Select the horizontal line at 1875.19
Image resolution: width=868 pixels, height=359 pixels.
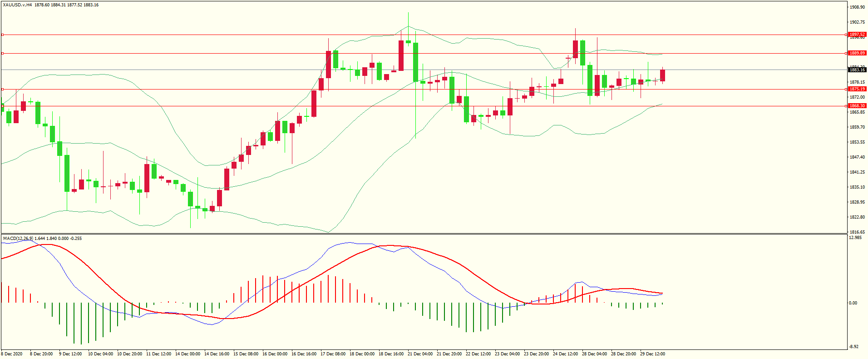(424, 89)
